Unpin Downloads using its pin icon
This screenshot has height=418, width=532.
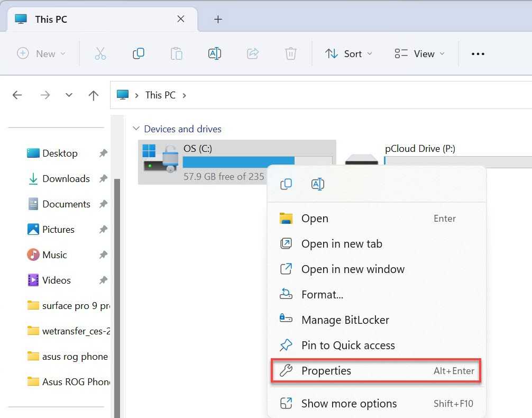coord(103,179)
